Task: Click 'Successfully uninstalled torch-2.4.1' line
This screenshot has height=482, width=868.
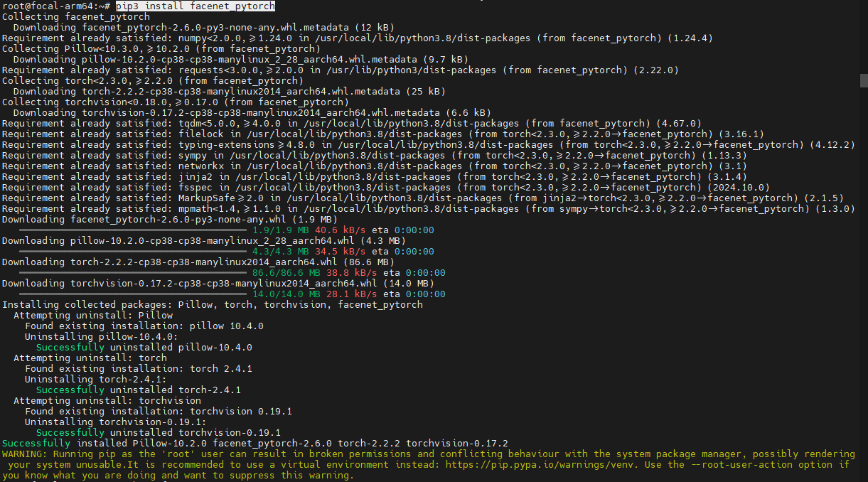Action: point(138,390)
